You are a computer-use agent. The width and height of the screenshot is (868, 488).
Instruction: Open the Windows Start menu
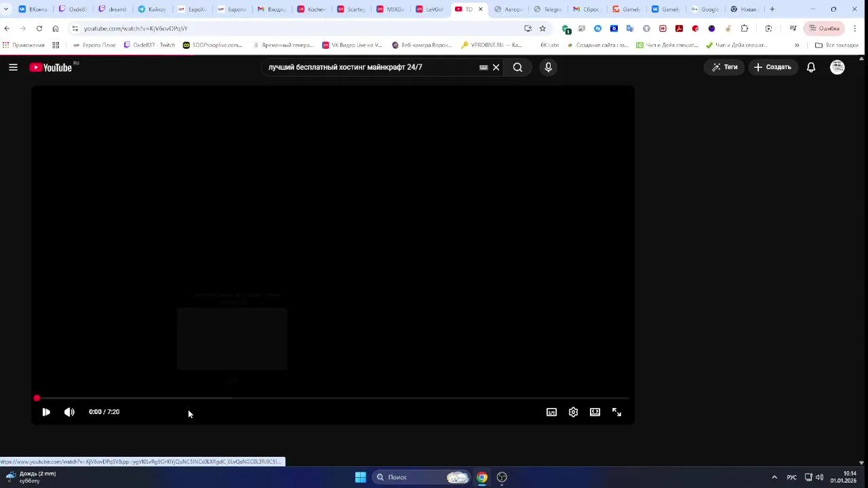tap(360, 477)
